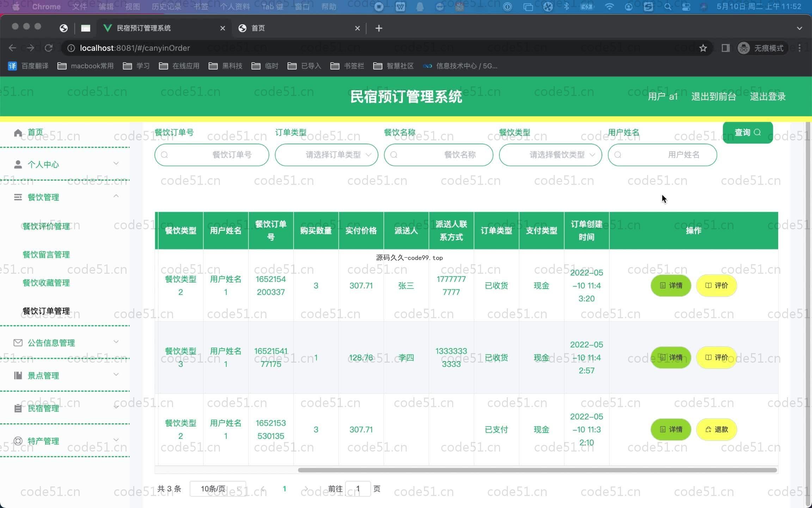Expand 民宿管理 sidebar chevron
The image size is (812, 508).
click(116, 407)
